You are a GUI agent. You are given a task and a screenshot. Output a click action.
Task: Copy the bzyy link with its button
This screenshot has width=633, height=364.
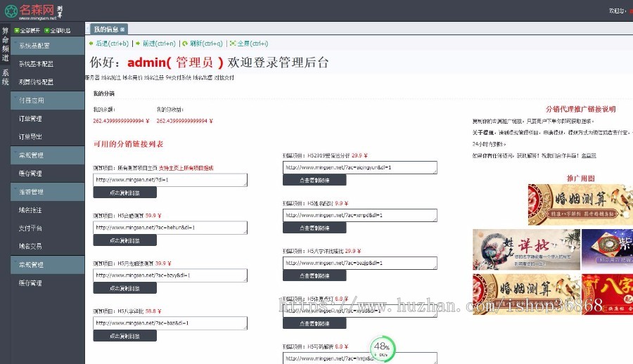click(x=124, y=288)
